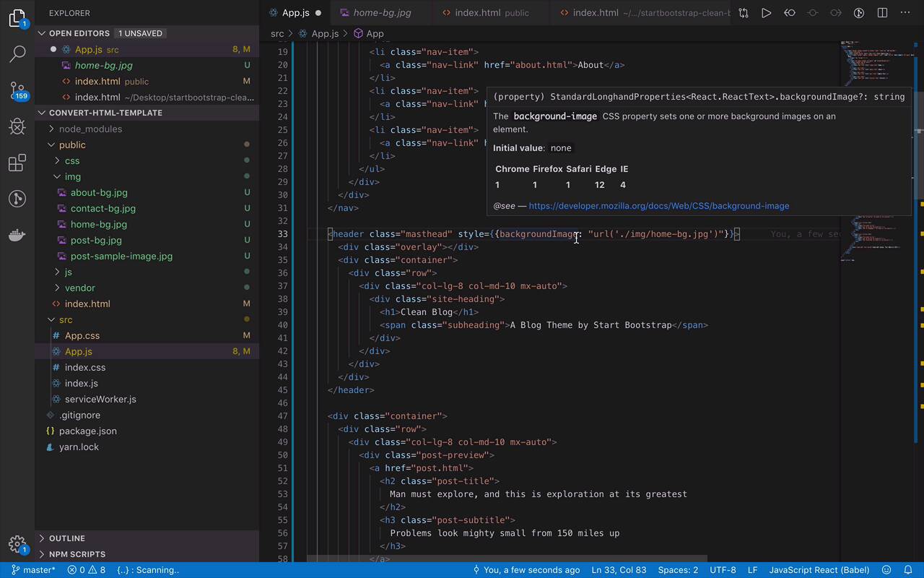
Task: Click the editor horizontal scrollbar
Action: click(x=507, y=558)
